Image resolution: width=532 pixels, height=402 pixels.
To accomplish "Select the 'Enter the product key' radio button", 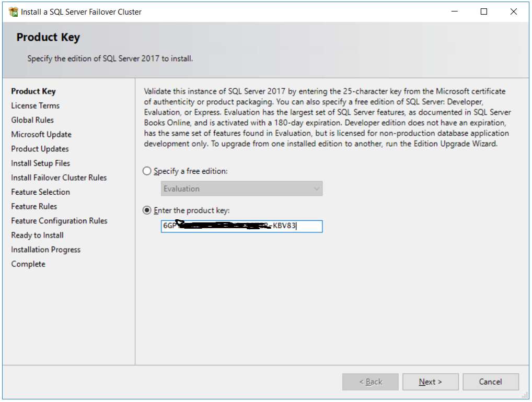I will pyautogui.click(x=146, y=210).
